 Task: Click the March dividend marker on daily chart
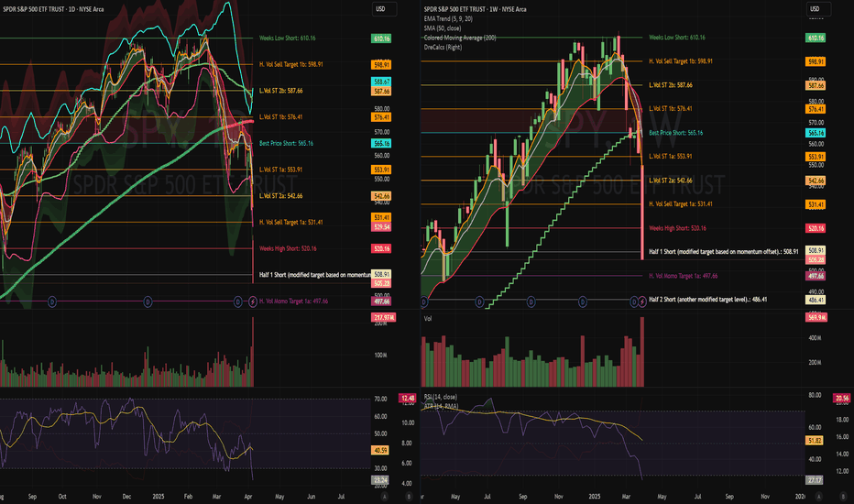click(x=238, y=301)
